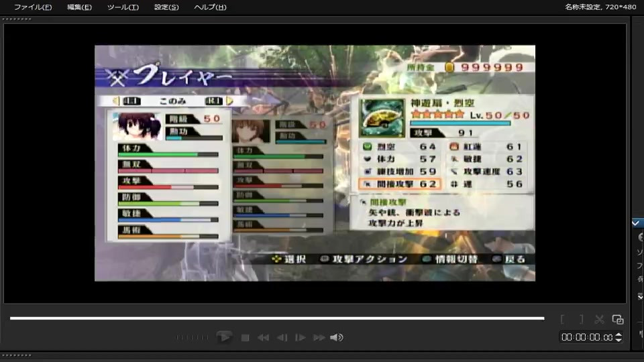The image size is (644, 362).
Task: Split the clip with the scissors icon
Action: (x=599, y=319)
